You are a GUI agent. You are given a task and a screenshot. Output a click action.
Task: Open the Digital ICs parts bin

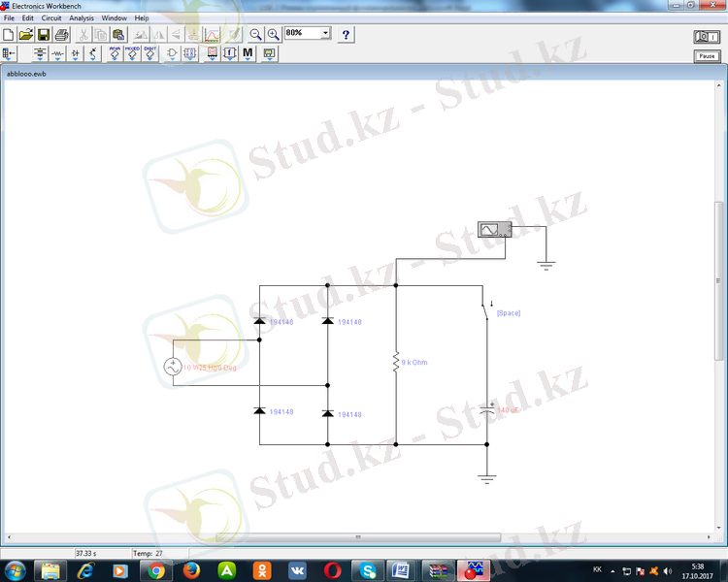pyautogui.click(x=149, y=54)
